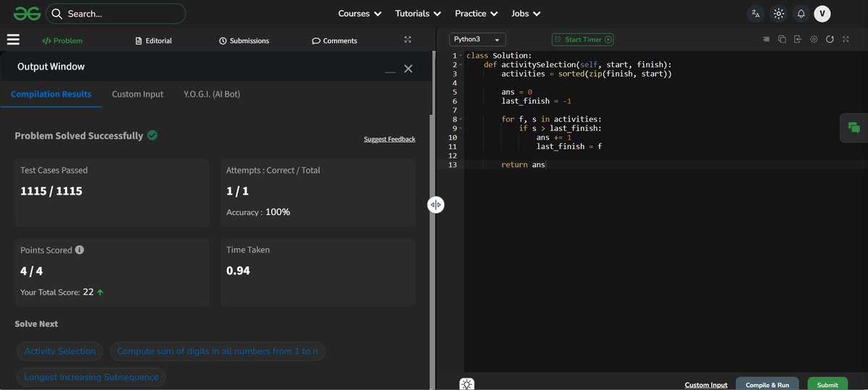This screenshot has height=390, width=868.
Task: Click in the Search input field
Action: pos(116,14)
